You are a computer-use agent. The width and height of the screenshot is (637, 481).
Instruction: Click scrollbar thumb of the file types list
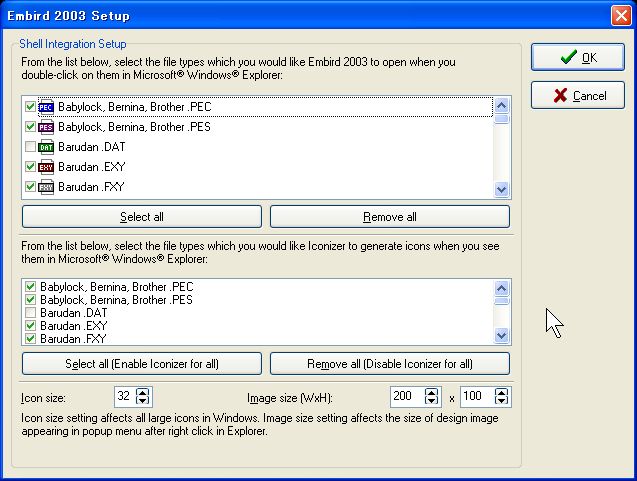pyautogui.click(x=501, y=119)
